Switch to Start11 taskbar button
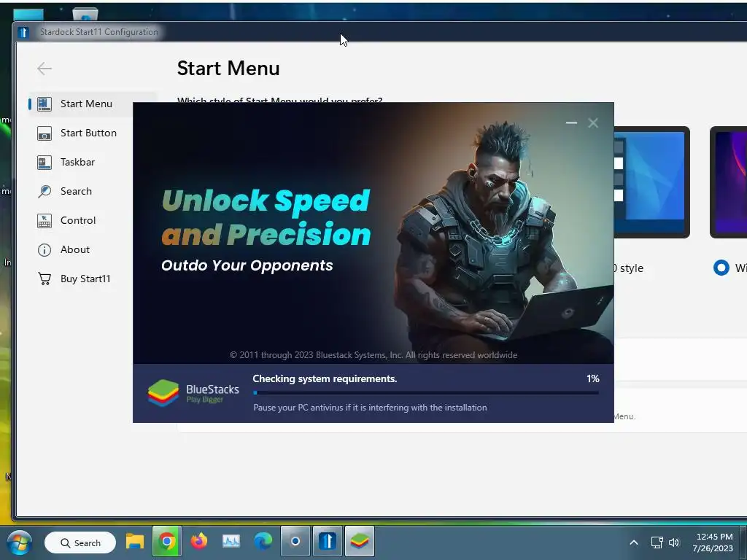The width and height of the screenshot is (747, 560). (x=328, y=542)
